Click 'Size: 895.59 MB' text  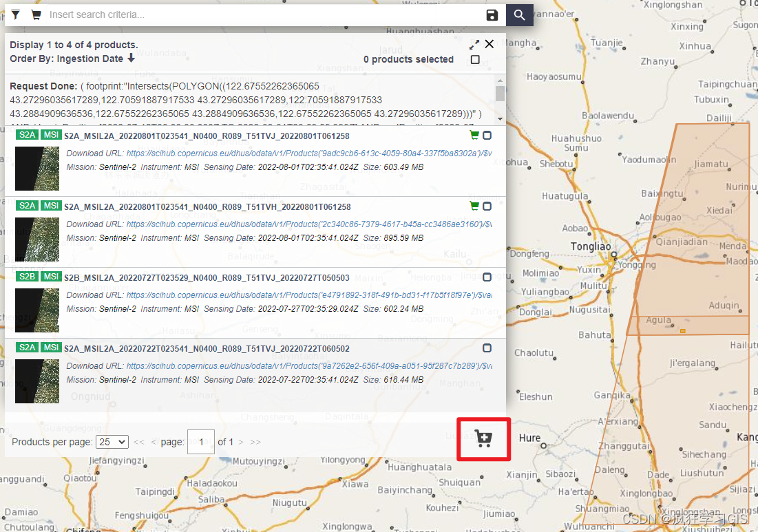[x=394, y=238]
